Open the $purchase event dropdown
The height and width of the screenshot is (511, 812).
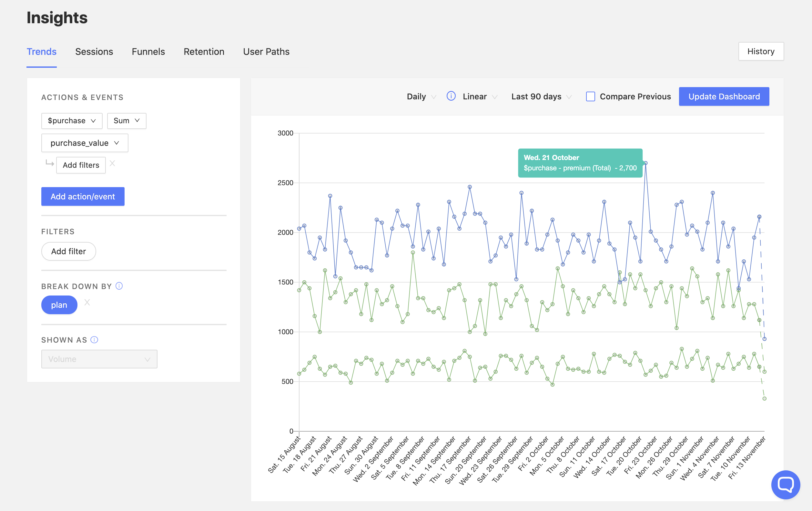point(72,121)
